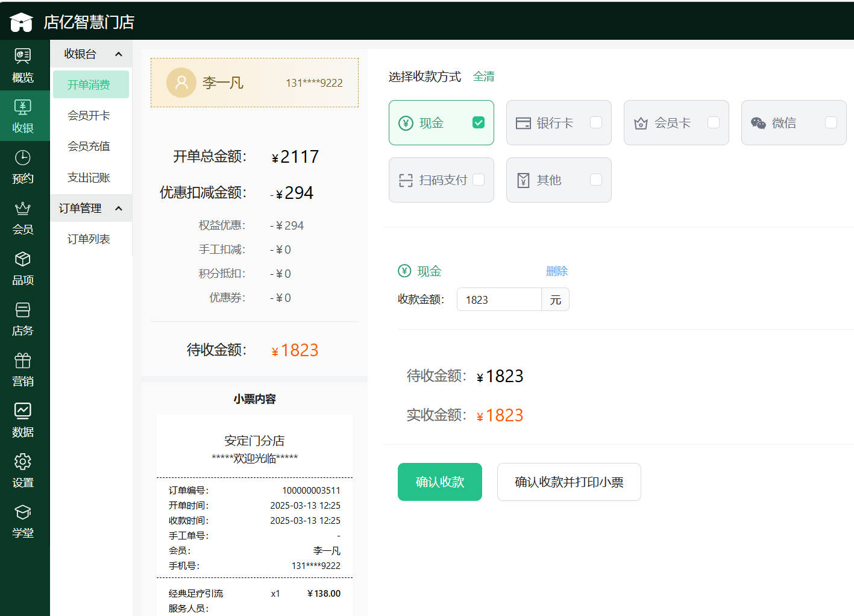Collapse the 收银台 menu chevron
This screenshot has height=616, width=854.
click(119, 54)
